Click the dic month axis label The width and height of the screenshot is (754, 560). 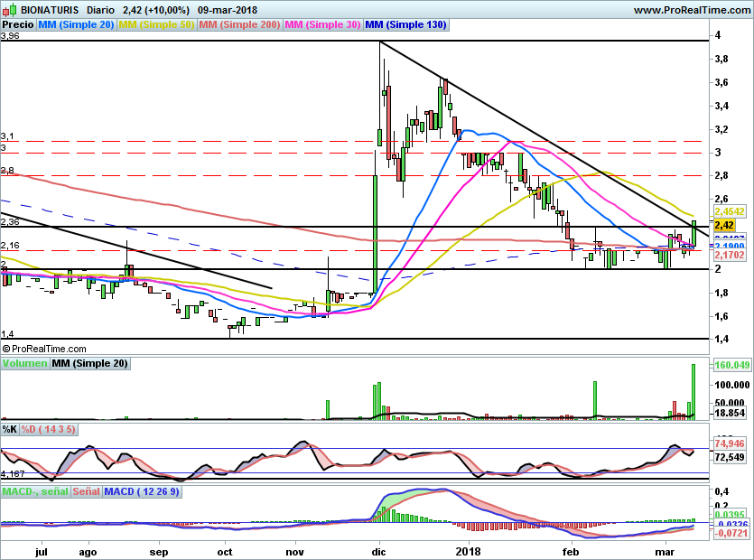(379, 552)
